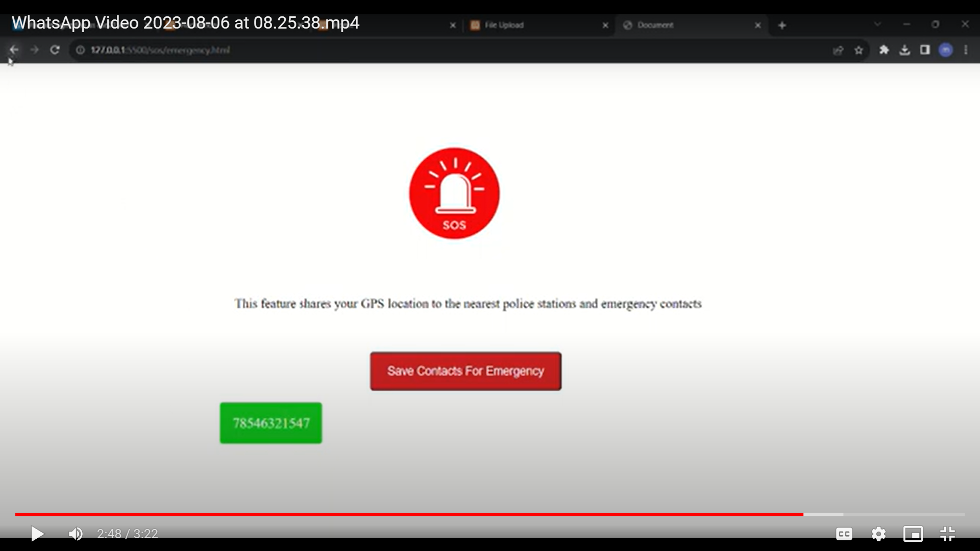The height and width of the screenshot is (551, 980).
Task: Expand the tab search chevron
Action: [x=877, y=24]
